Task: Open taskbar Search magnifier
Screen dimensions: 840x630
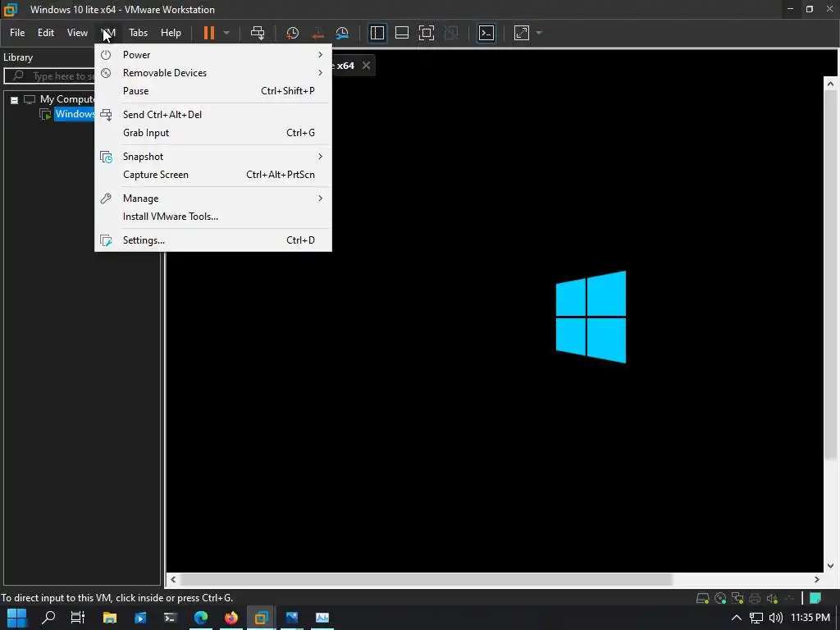Action: (48, 618)
